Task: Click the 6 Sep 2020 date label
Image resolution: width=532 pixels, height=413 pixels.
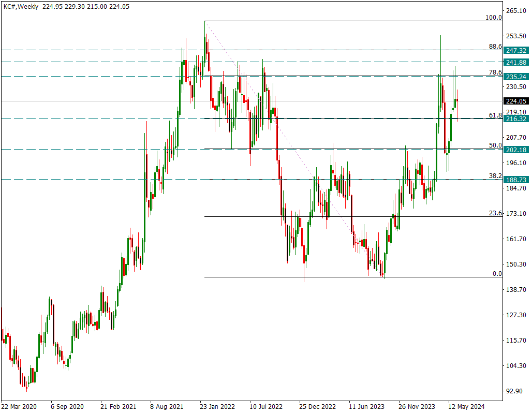Action: tap(67, 407)
